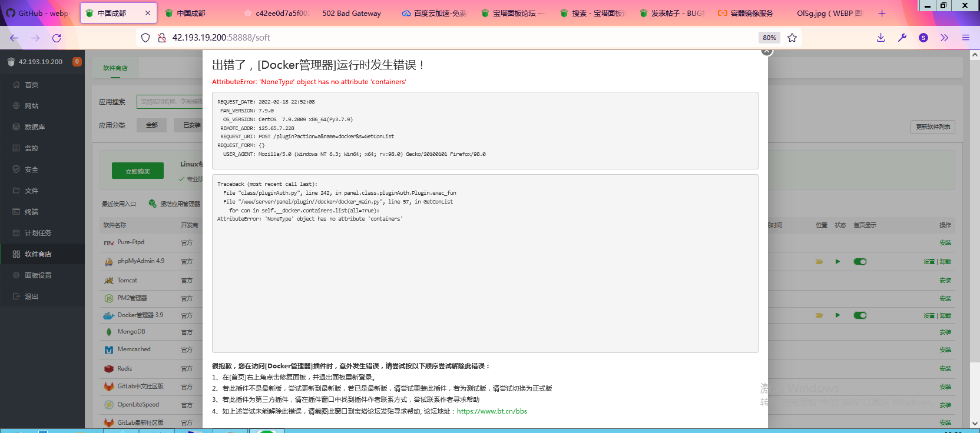Screen dimensions: 980x433
Task: Open a new browser tab
Action: [x=882, y=13]
